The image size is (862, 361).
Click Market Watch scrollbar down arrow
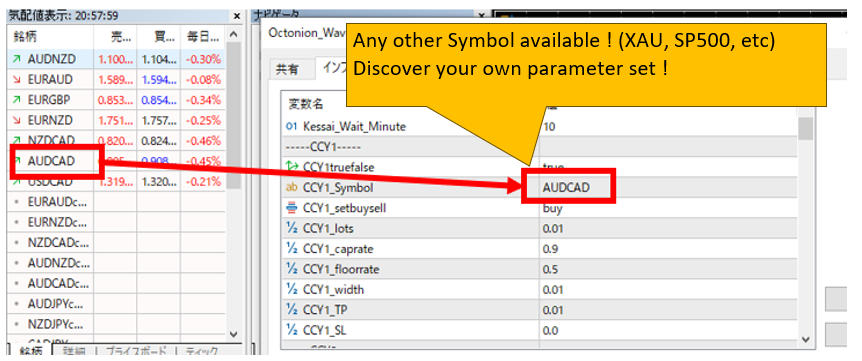click(233, 334)
